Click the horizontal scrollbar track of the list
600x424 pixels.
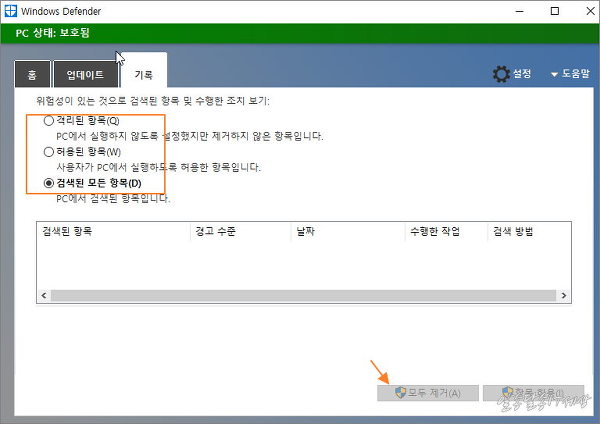pos(300,296)
